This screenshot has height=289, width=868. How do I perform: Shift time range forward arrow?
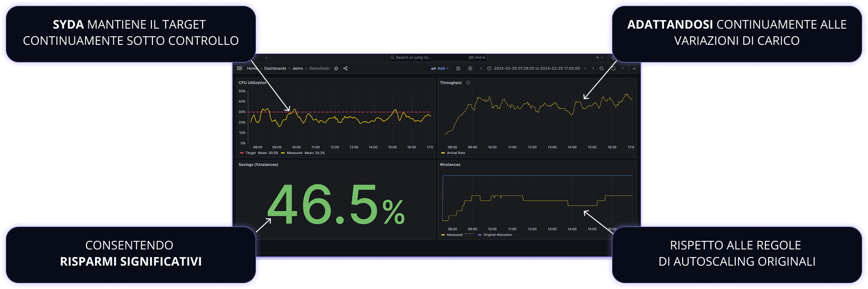(x=593, y=69)
